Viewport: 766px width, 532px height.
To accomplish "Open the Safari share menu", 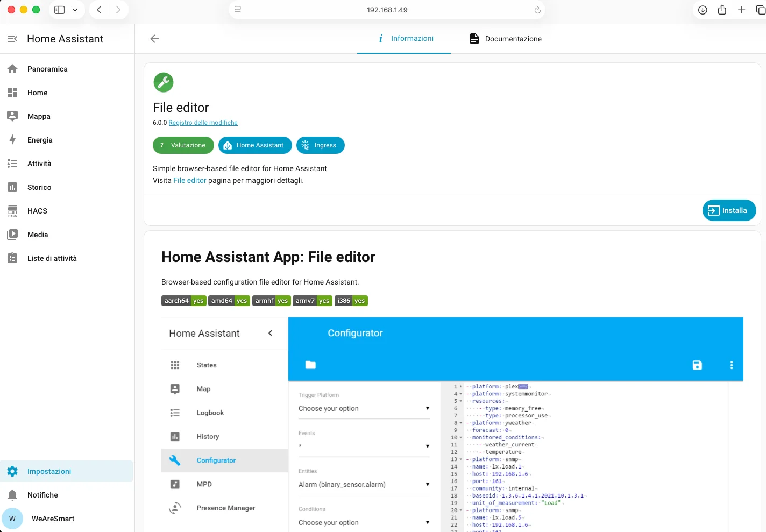I will pyautogui.click(x=722, y=10).
